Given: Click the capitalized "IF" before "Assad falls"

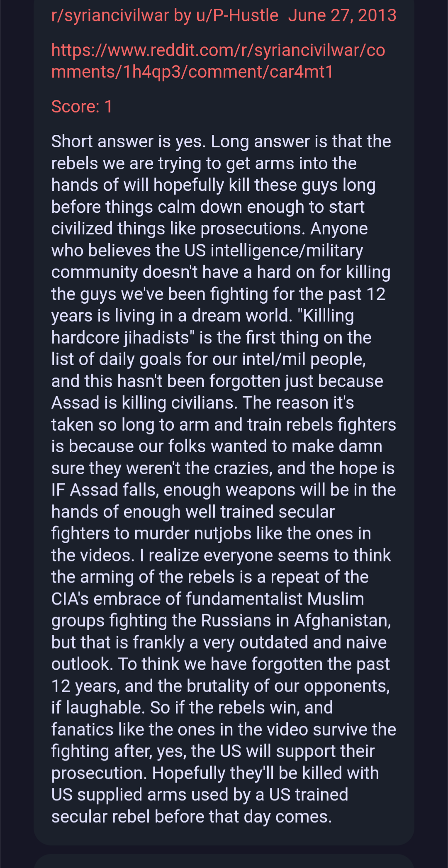Looking at the screenshot, I should tap(58, 490).
